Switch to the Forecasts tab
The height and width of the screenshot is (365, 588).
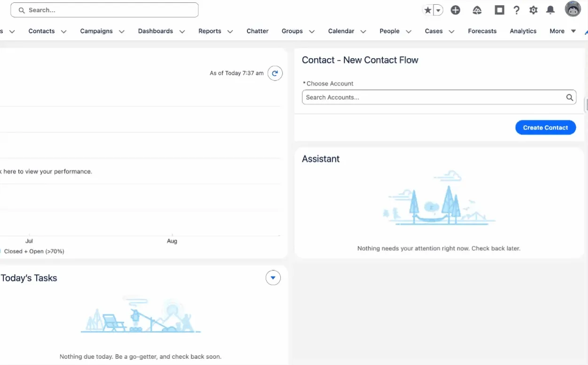pyautogui.click(x=482, y=31)
